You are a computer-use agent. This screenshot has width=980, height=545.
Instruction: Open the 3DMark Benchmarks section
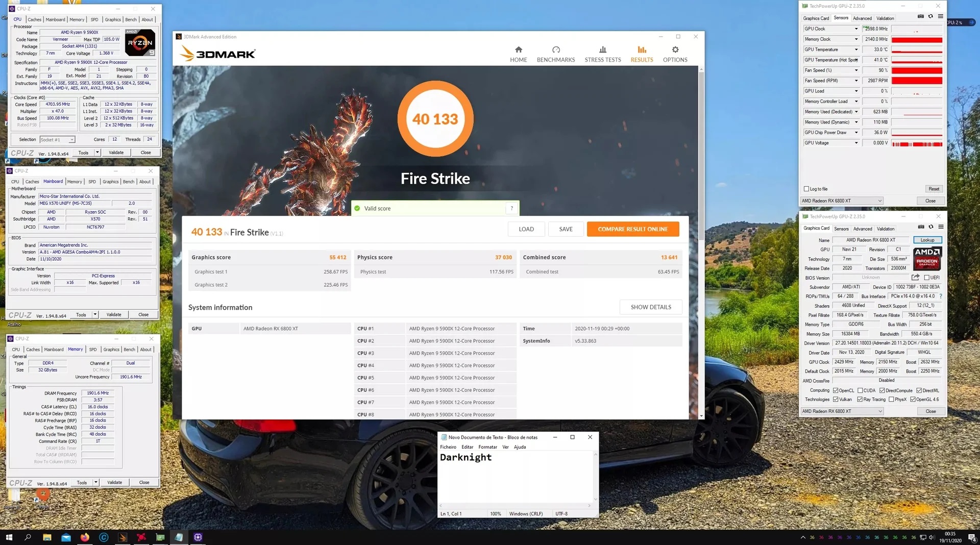tap(556, 54)
